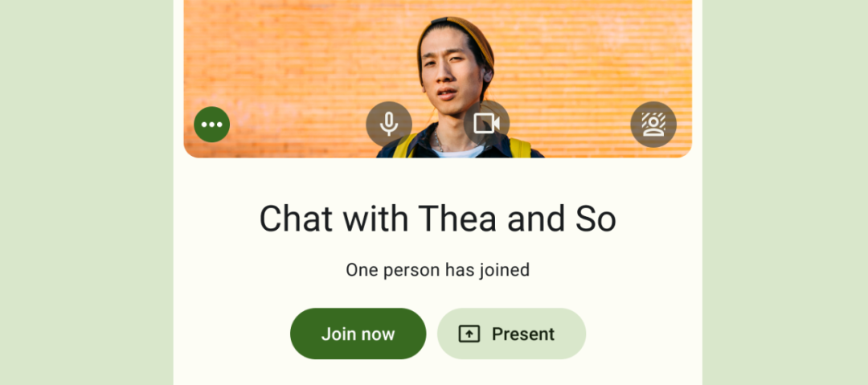
Task: Select the meeting title Chat with Thea and So
Action: click(x=438, y=219)
